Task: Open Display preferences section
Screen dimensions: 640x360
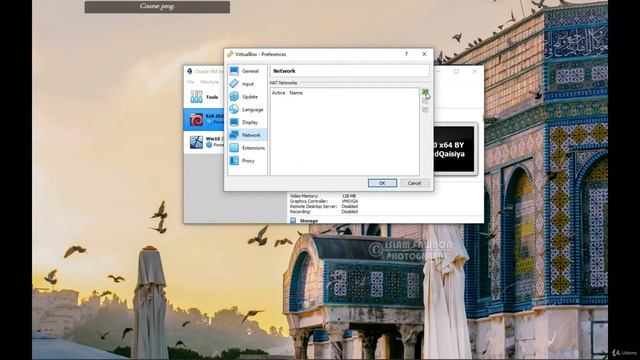Action: coord(247,122)
